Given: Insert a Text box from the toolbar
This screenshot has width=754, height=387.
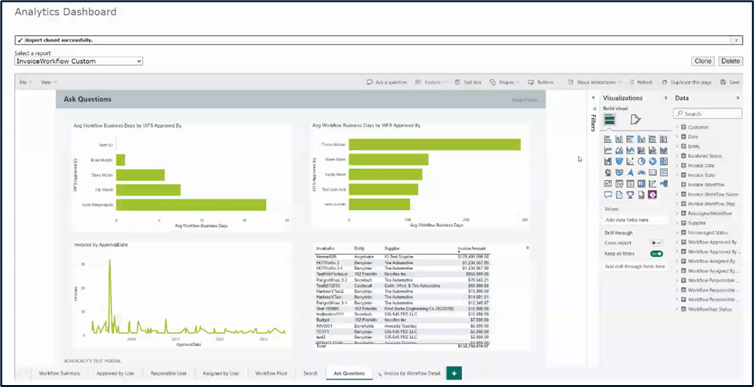Looking at the screenshot, I should pyautogui.click(x=468, y=82).
